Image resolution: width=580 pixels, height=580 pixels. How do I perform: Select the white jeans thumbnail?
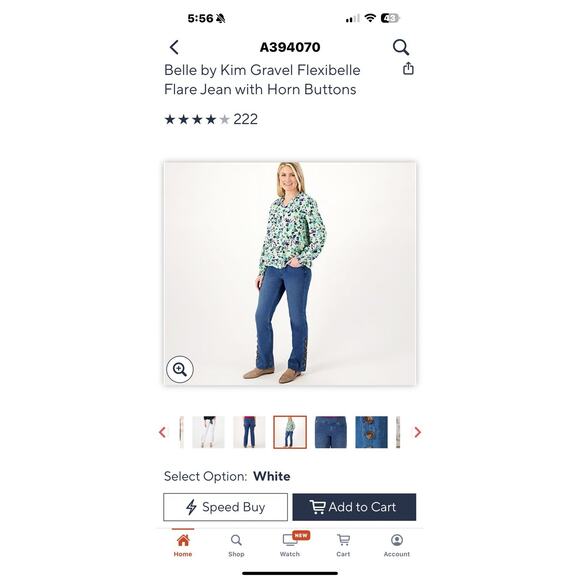click(208, 432)
